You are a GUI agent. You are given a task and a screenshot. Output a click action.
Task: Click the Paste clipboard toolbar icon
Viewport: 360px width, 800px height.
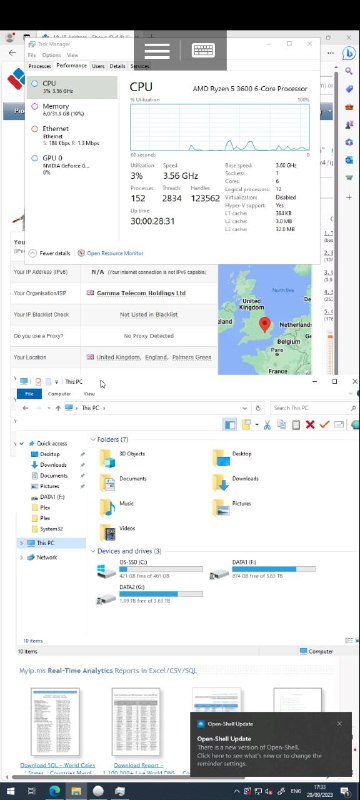(296, 424)
